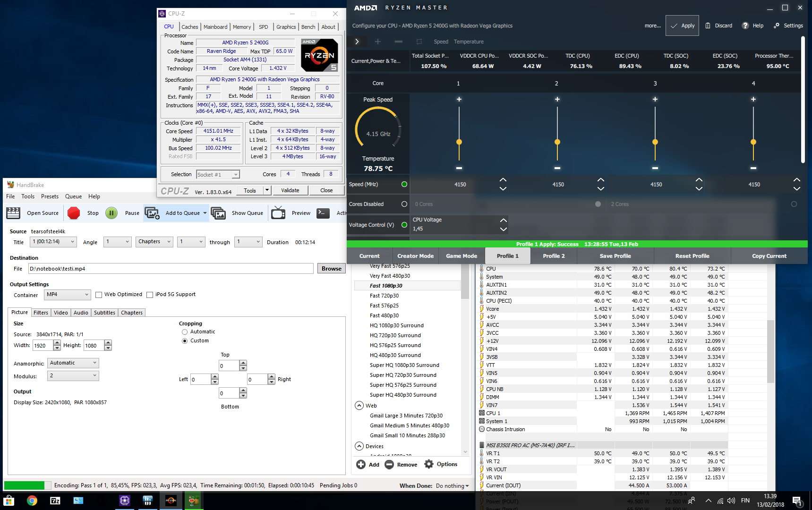Click Browse destination button

click(x=332, y=269)
